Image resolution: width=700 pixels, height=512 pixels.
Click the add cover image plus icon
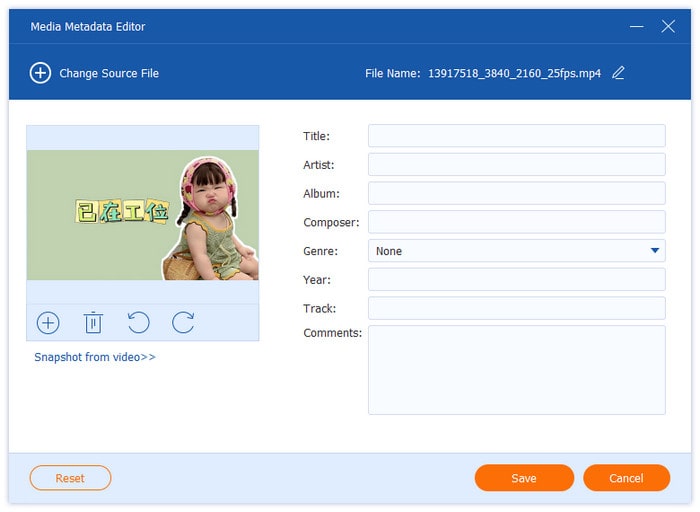(48, 322)
